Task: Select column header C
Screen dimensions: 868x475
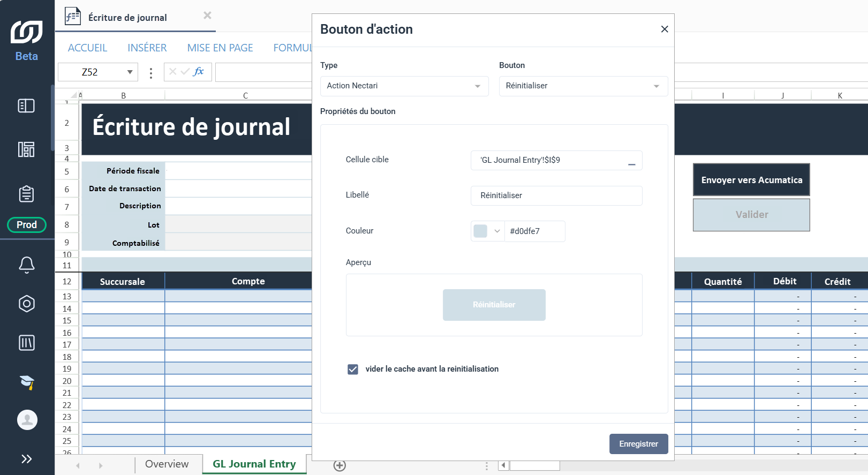Action: pyautogui.click(x=245, y=95)
